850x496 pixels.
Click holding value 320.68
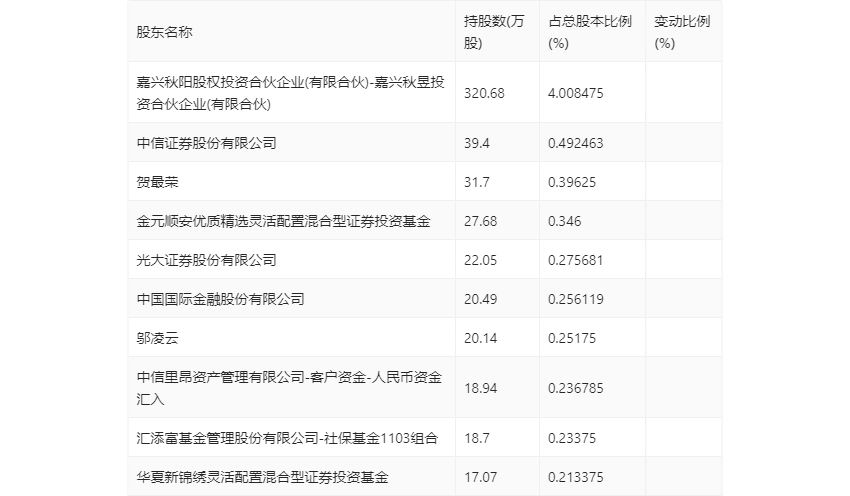[484, 93]
